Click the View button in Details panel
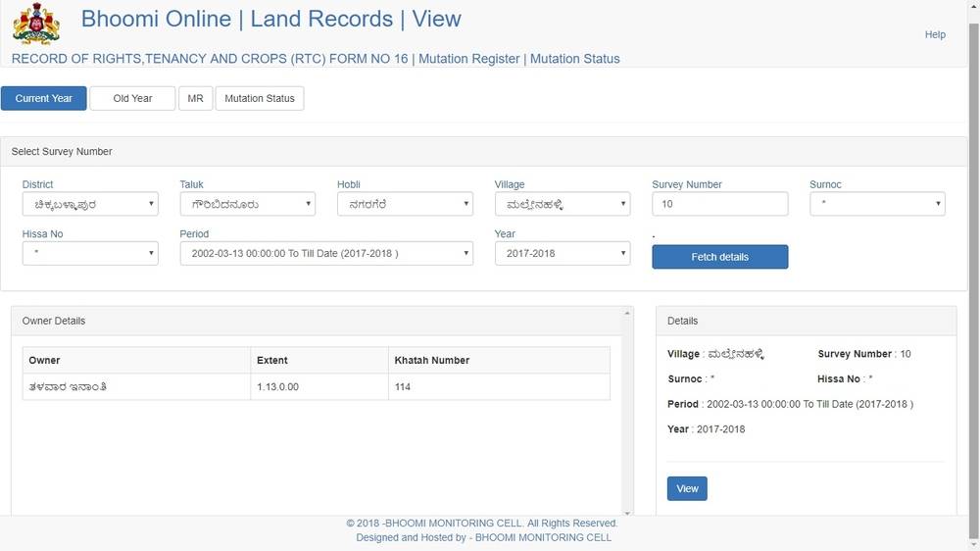The width and height of the screenshot is (980, 551). coord(687,488)
